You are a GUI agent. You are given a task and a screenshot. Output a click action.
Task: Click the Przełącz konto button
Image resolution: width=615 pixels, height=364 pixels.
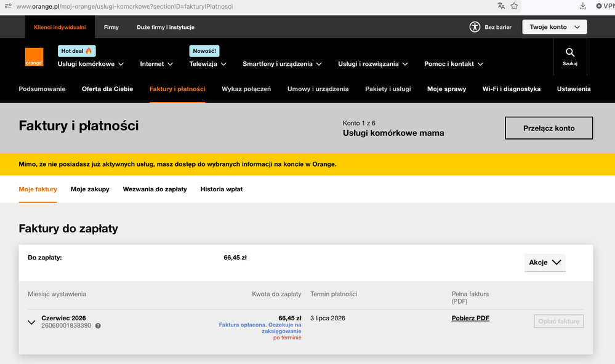[x=549, y=128]
